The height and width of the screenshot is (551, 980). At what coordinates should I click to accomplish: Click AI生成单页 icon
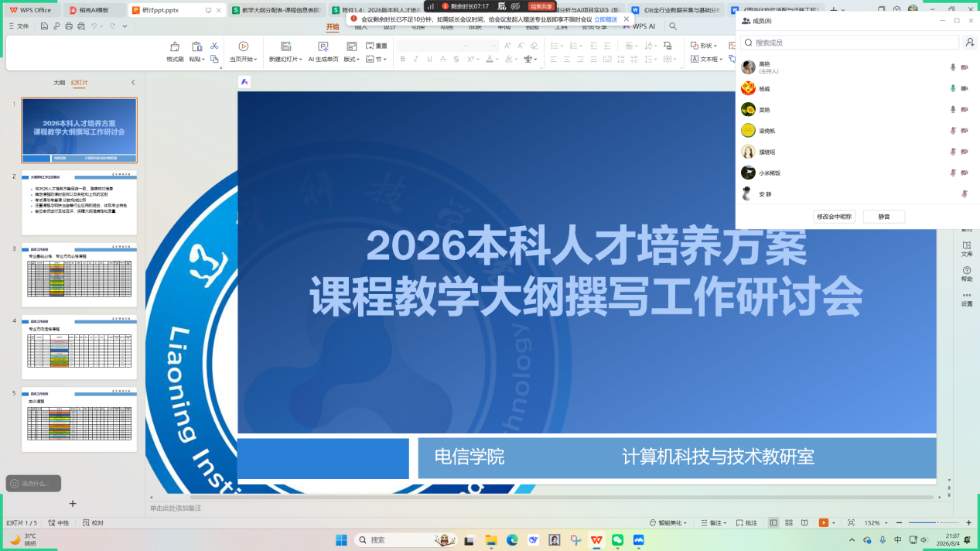pos(323,46)
